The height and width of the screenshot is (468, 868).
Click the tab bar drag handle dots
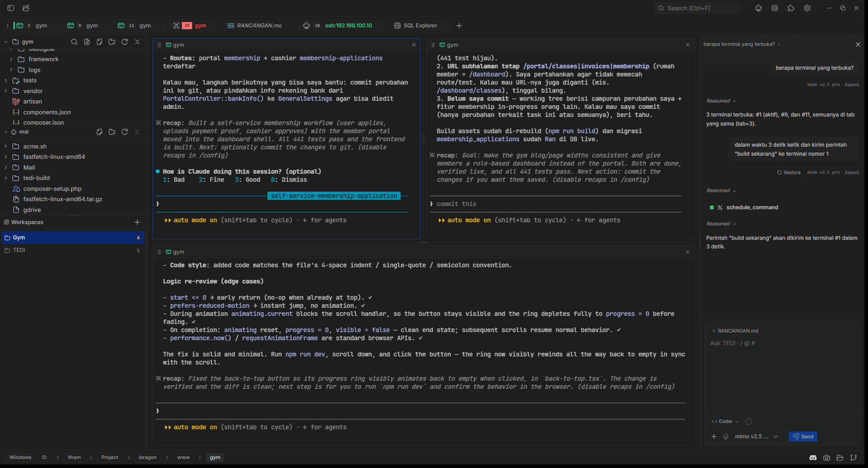(8, 26)
